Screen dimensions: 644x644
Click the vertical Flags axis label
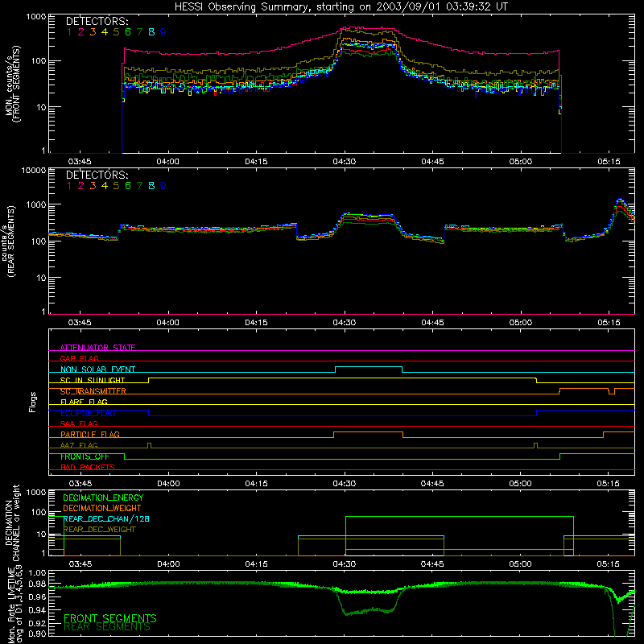click(32, 402)
